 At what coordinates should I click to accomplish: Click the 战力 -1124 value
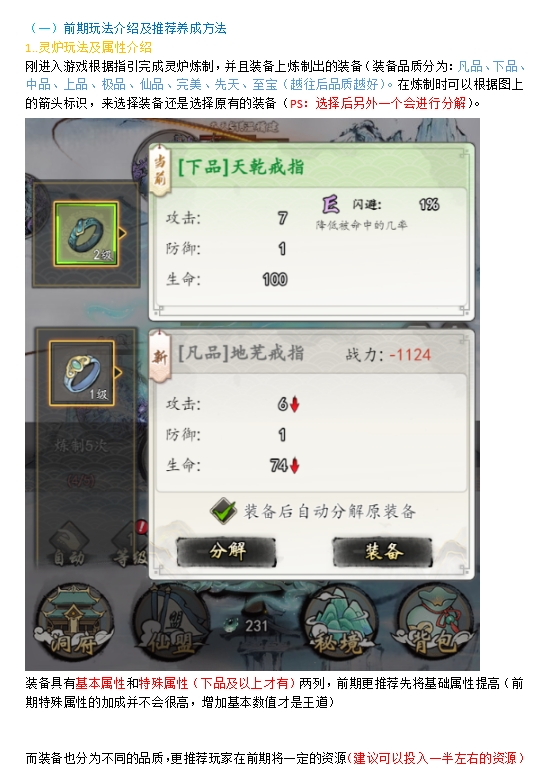pos(388,355)
